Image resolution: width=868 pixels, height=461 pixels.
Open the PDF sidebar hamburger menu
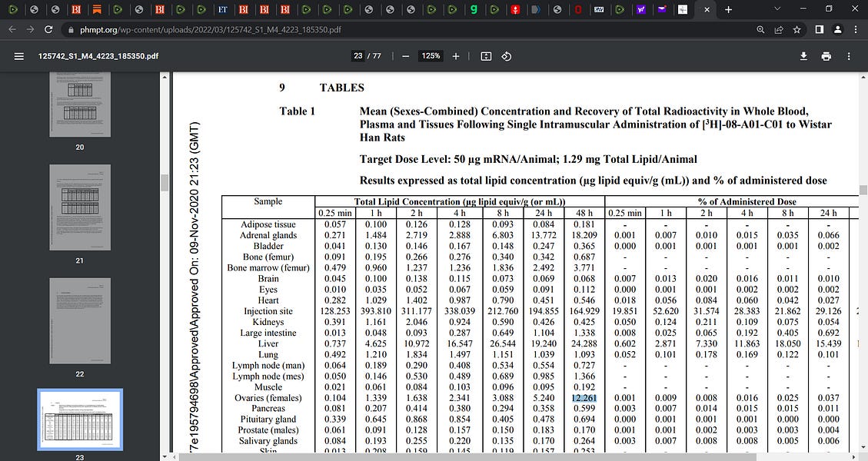(x=18, y=56)
